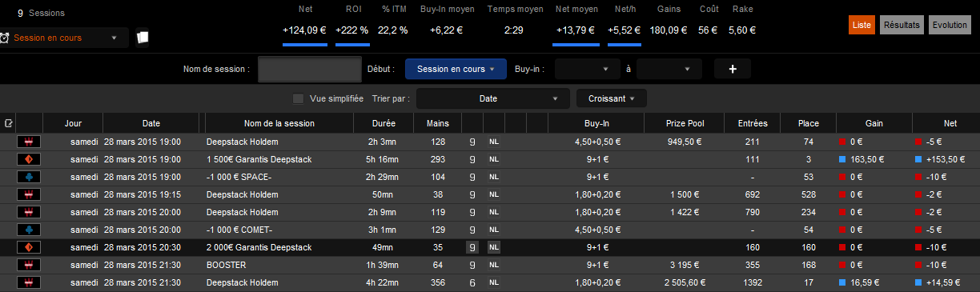
Task: Open the Buy-in maximum dropdown after 'à'
Action: coord(669,69)
